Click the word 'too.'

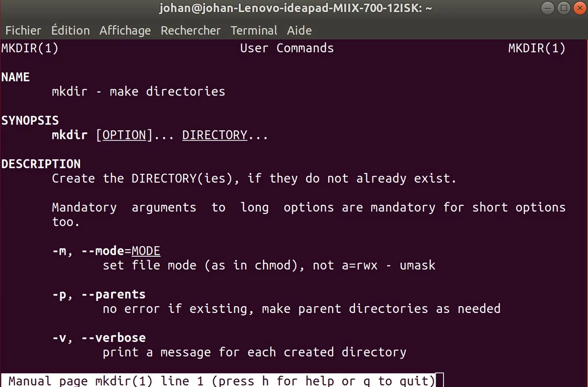tap(66, 222)
